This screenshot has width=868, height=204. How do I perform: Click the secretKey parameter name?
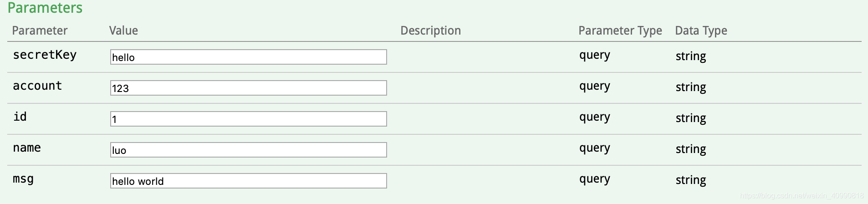pos(45,55)
